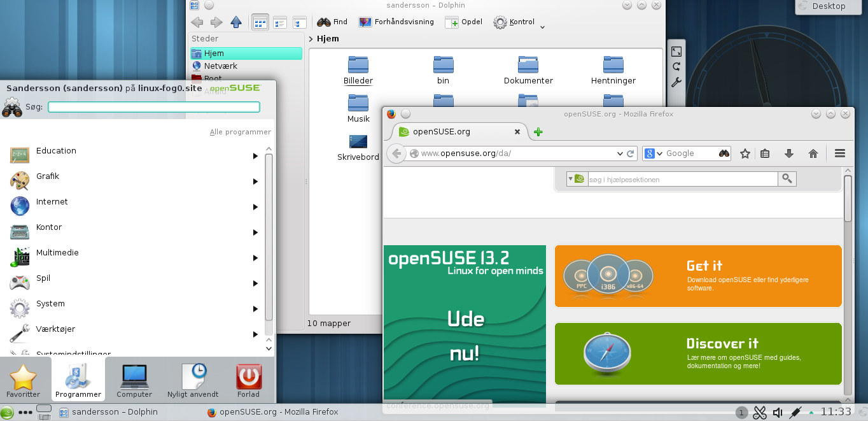
Task: Focus the launcher Søg search field
Action: [154, 107]
